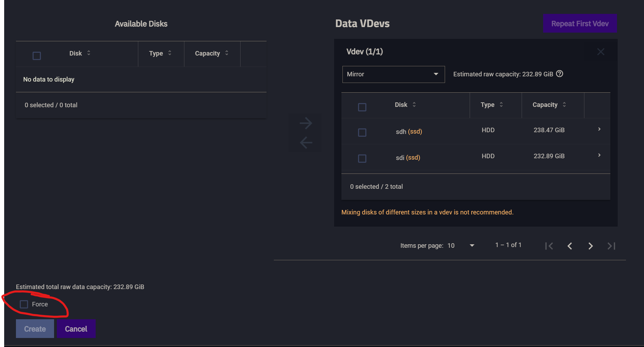Click the sdh (ssd) disk name
The image size is (644, 347).
pos(409,132)
